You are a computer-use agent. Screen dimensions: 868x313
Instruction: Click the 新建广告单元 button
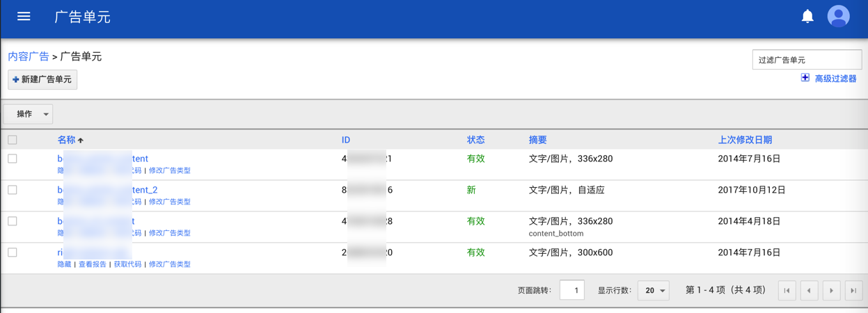click(42, 80)
